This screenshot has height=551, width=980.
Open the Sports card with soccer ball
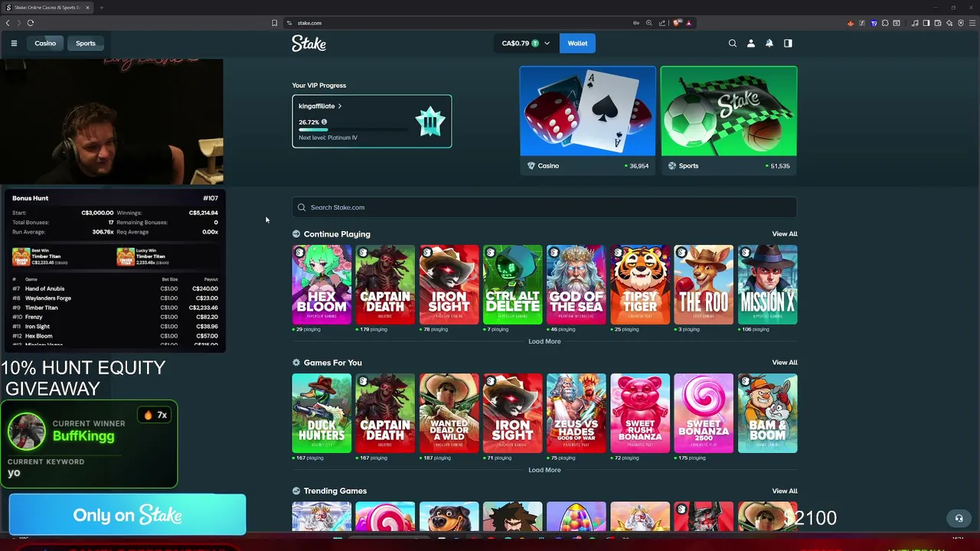coord(728,120)
